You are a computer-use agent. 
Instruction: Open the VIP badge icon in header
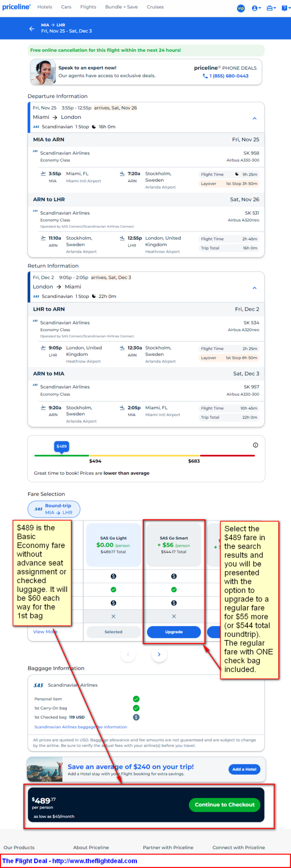tap(241, 8)
